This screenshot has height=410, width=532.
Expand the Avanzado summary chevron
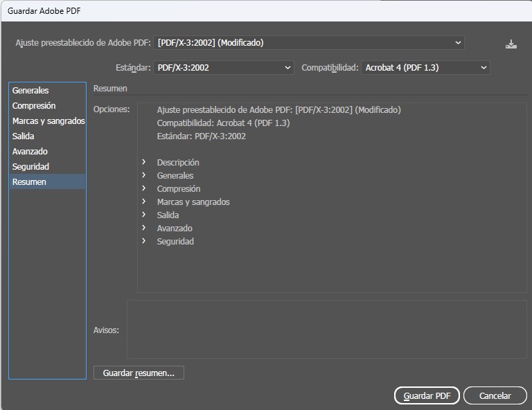144,228
